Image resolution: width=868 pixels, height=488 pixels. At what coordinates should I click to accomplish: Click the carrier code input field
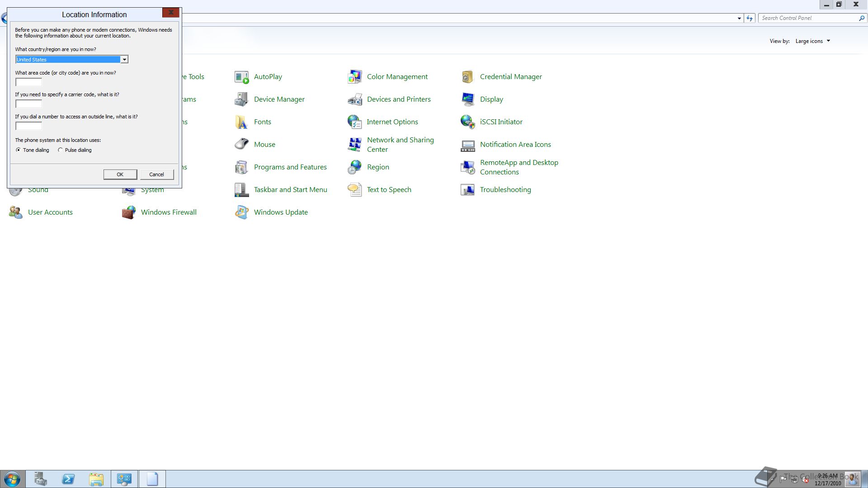(x=28, y=104)
